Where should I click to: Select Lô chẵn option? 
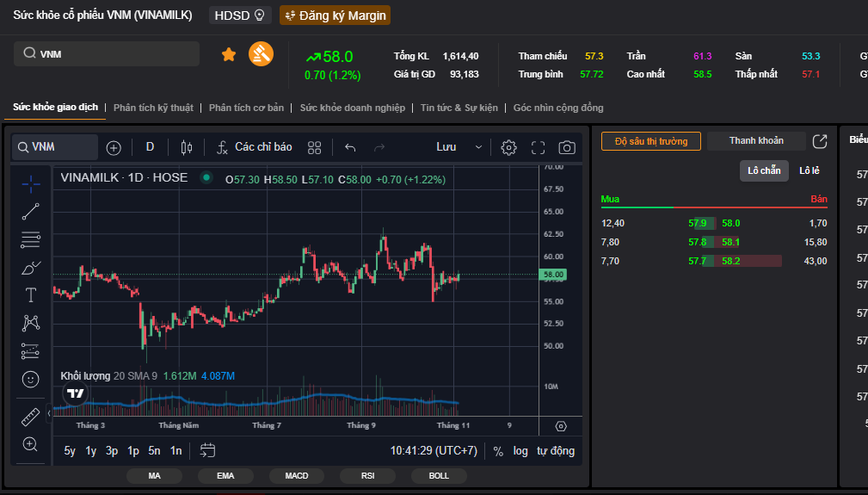[764, 170]
